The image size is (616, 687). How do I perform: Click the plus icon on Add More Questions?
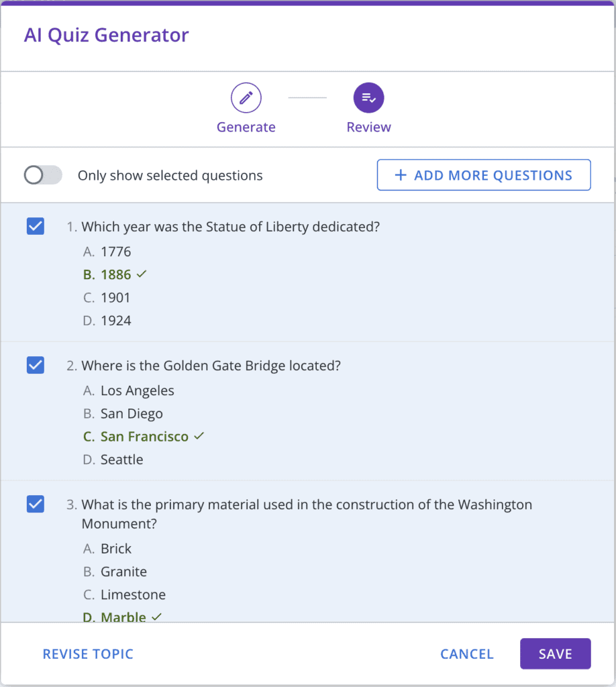pos(401,175)
